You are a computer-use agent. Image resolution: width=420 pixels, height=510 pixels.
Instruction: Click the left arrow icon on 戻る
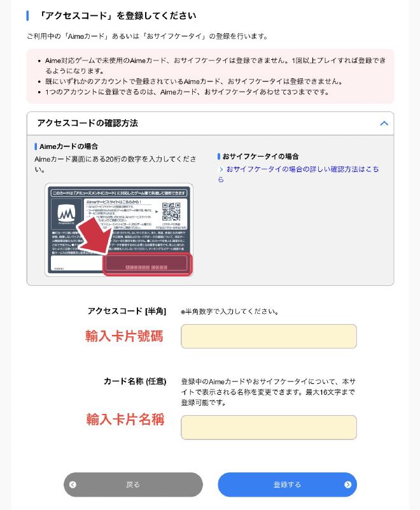point(73,485)
